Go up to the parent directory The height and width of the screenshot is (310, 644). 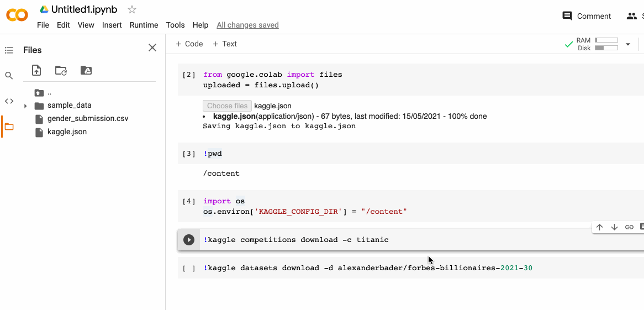(x=39, y=92)
